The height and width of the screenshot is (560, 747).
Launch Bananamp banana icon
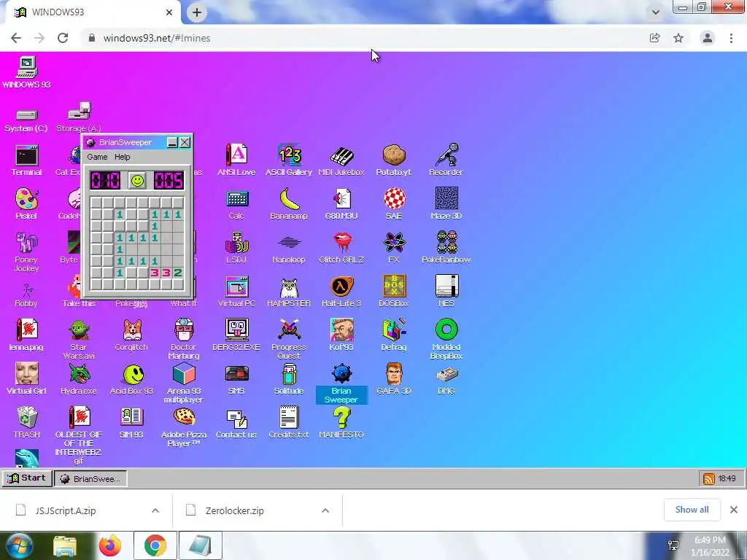pyautogui.click(x=289, y=198)
